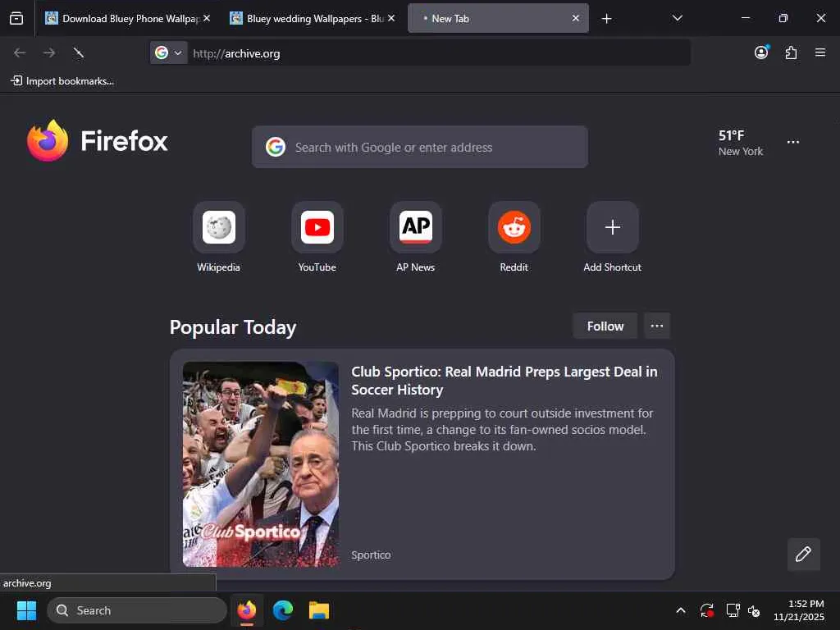Image resolution: width=840 pixels, height=630 pixels.
Task: Open the hamburger application menu
Action: coord(820,52)
